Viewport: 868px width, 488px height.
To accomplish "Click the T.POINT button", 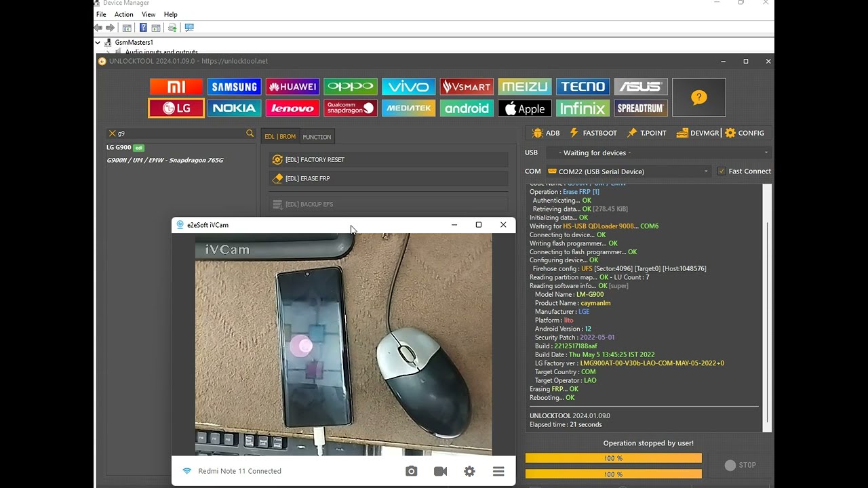I will coord(647,133).
